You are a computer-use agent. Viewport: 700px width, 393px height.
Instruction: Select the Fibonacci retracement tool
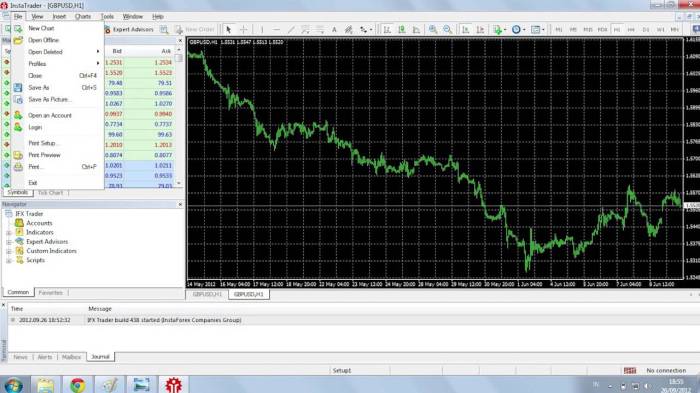(320, 29)
